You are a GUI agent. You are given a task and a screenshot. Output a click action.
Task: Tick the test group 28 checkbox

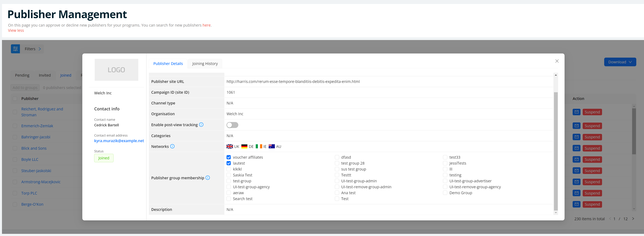point(337,163)
